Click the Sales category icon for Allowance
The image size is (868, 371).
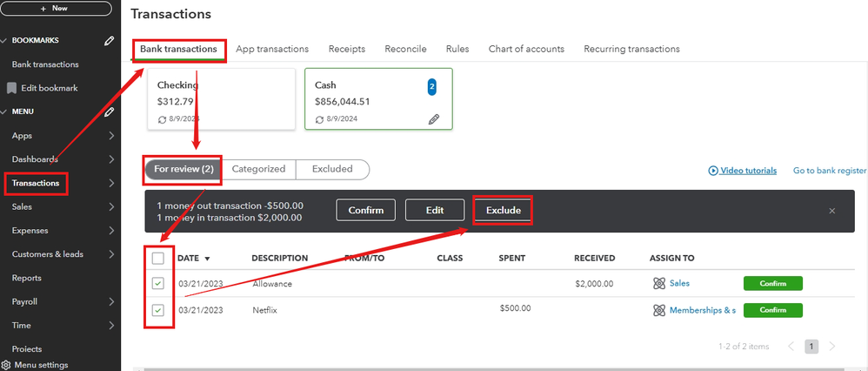point(658,283)
